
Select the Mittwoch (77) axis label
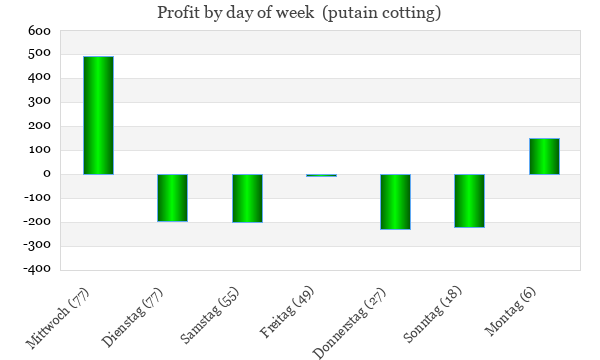57,318
